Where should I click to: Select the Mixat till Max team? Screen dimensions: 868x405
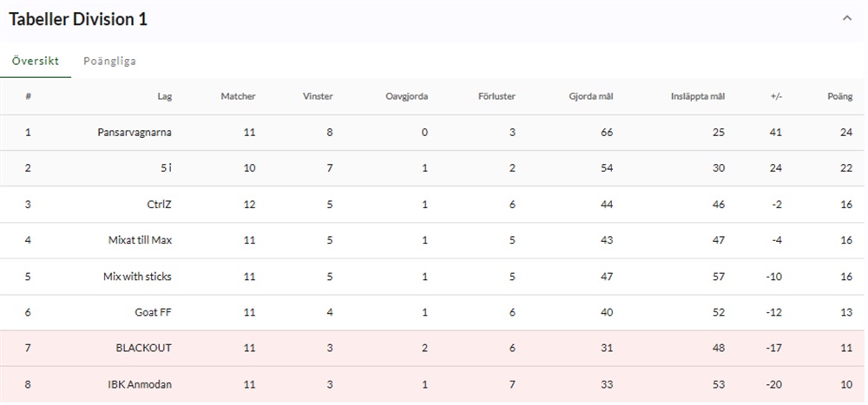(x=140, y=240)
